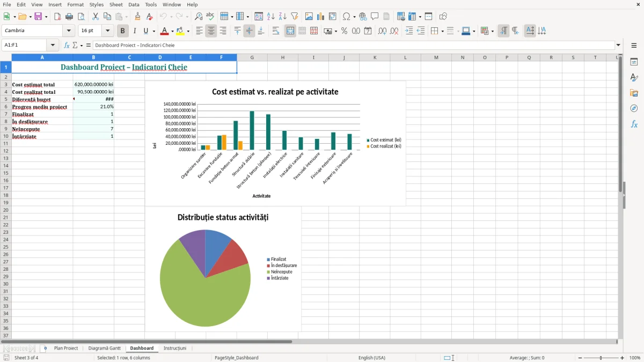
Task: Open Borders dropdown arrow
Action: click(442, 31)
